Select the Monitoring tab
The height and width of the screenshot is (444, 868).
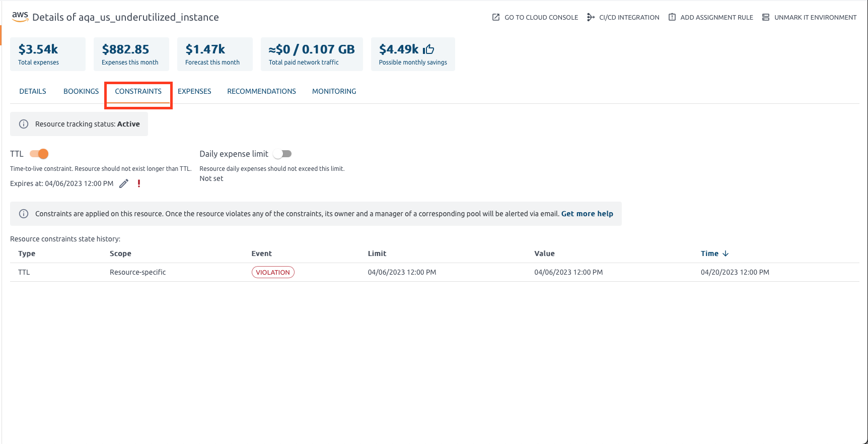click(x=334, y=91)
